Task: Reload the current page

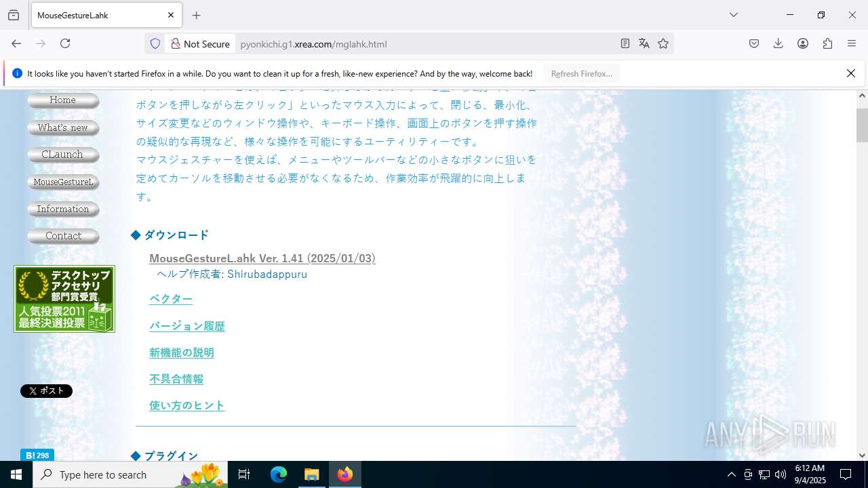Action: 65,43
